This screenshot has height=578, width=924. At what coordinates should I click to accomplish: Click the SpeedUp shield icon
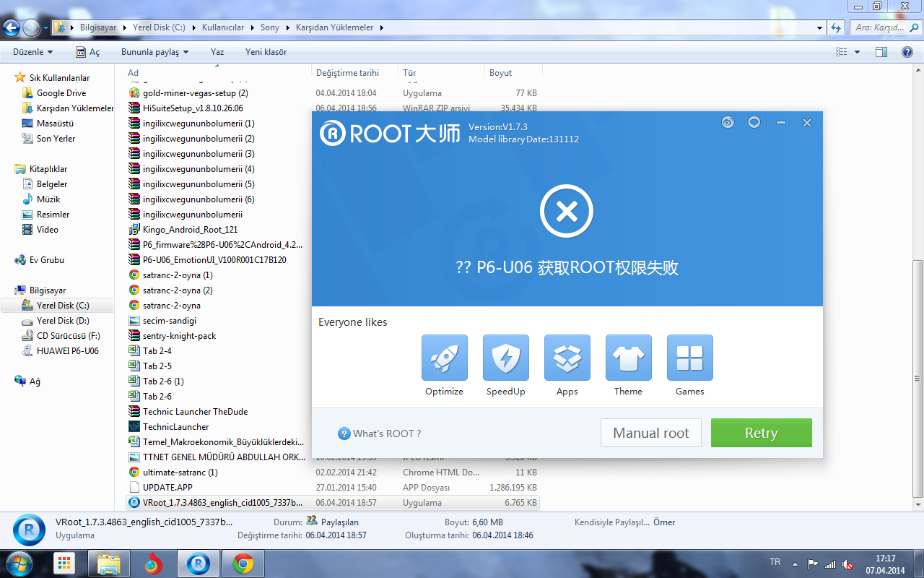(x=505, y=358)
